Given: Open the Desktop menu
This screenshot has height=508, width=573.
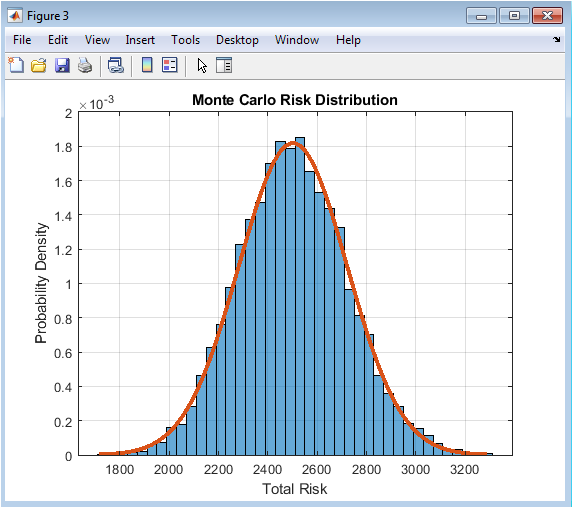Looking at the screenshot, I should tap(237, 39).
